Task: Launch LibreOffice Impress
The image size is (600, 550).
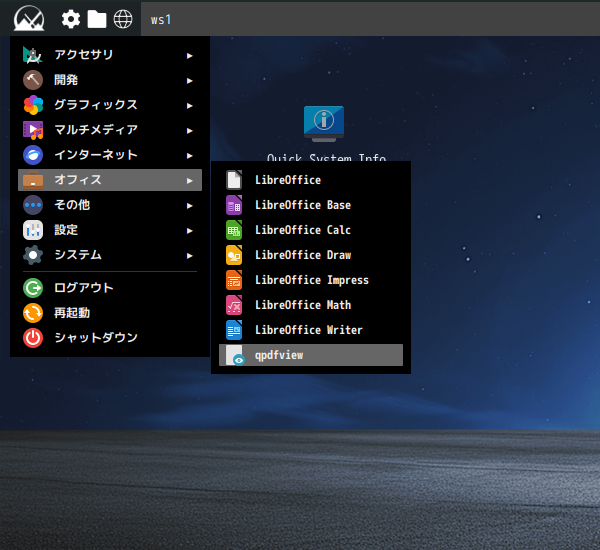Action: (x=310, y=280)
